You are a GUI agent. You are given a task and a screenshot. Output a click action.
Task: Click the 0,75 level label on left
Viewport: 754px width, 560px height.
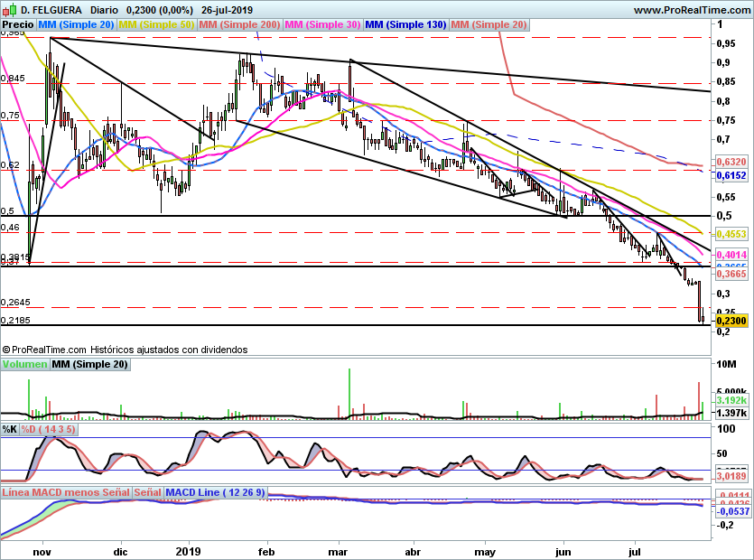(10, 116)
